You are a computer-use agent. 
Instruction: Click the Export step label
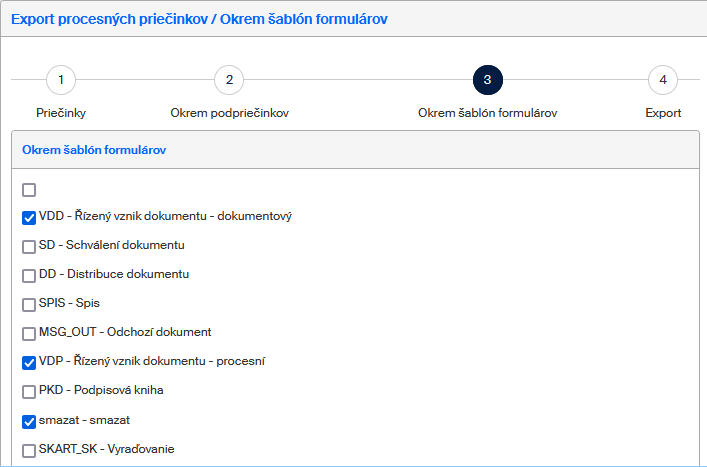663,113
